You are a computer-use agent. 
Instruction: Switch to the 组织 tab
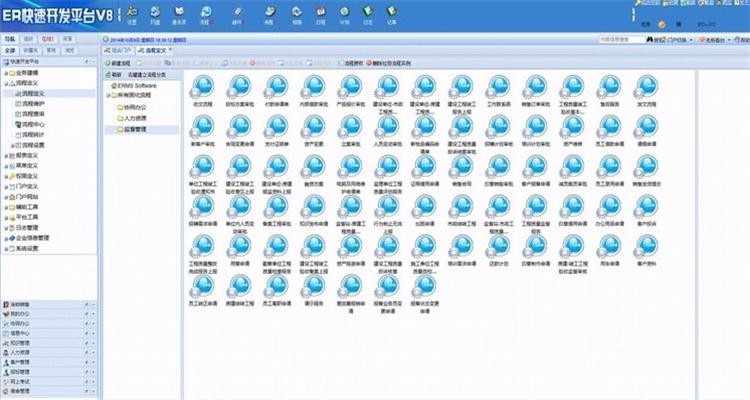pyautogui.click(x=28, y=39)
